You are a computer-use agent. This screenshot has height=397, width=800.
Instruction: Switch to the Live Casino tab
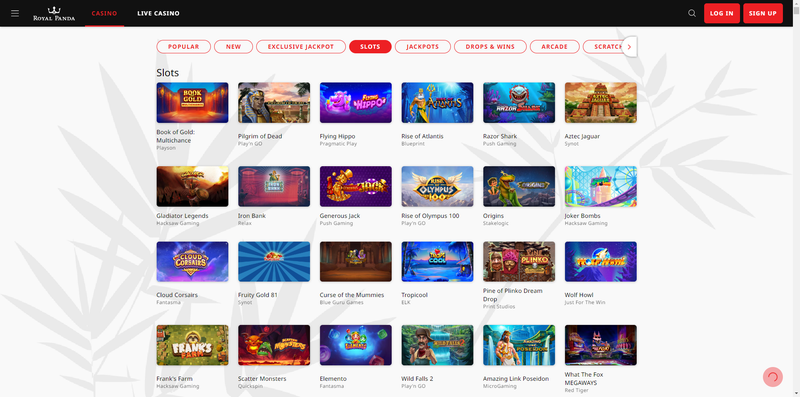point(158,13)
